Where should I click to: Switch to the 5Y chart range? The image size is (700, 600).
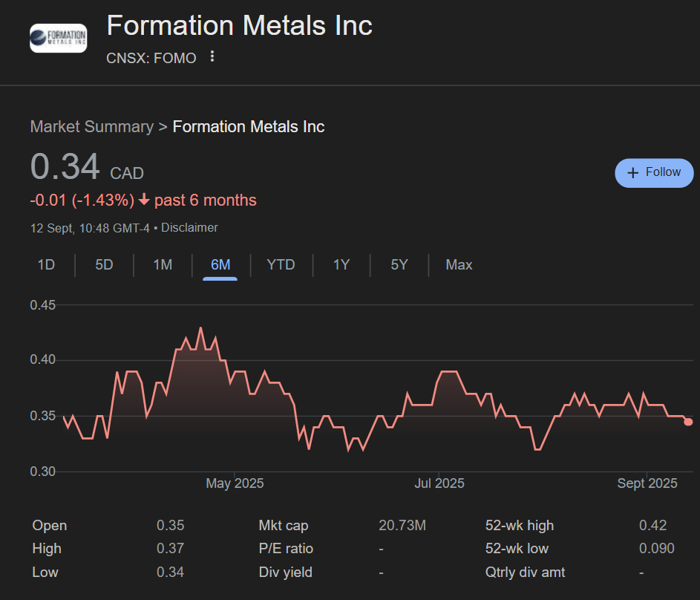pos(399,265)
